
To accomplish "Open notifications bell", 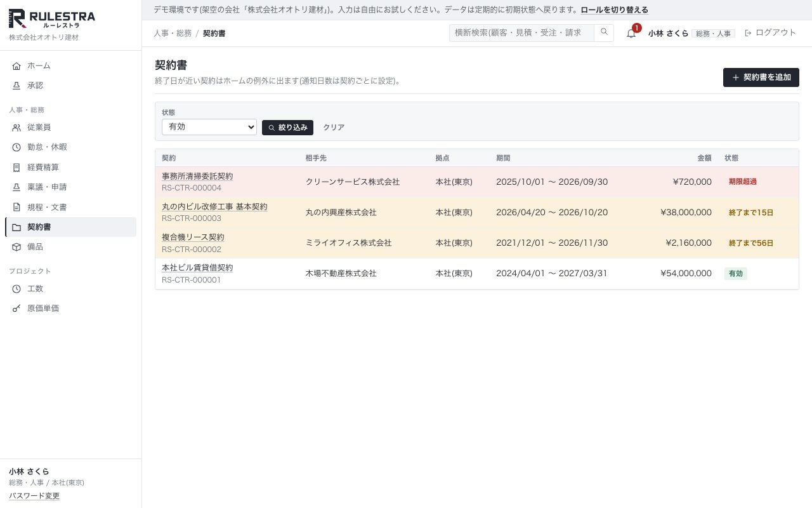I will 631,33.
